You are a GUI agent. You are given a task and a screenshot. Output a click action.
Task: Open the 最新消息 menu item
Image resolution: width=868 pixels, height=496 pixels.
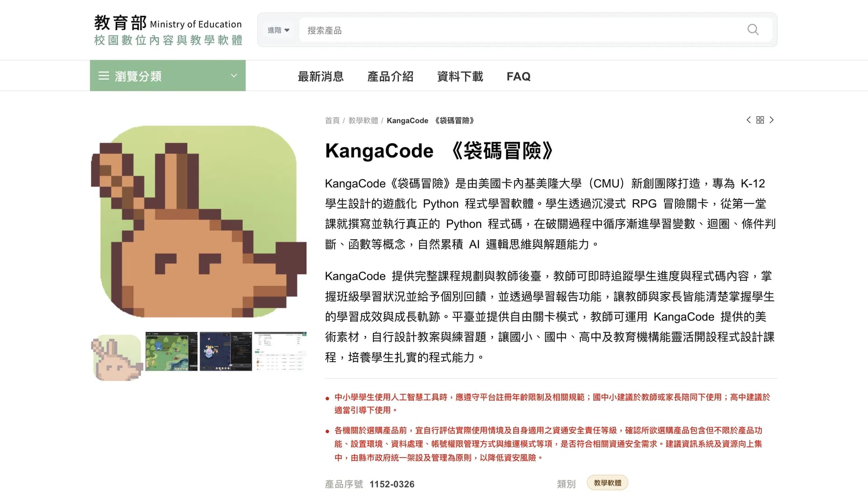point(321,76)
